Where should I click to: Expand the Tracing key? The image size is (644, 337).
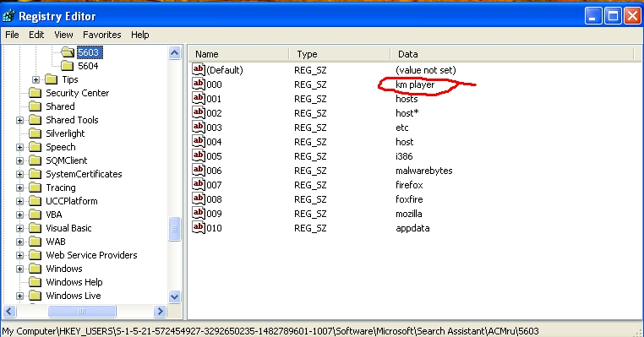coord(19,188)
